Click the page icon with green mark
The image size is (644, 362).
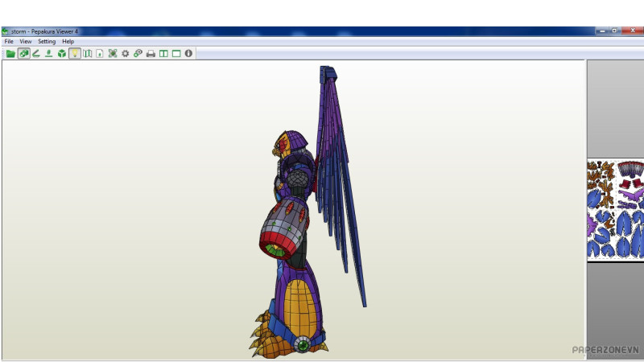click(100, 54)
